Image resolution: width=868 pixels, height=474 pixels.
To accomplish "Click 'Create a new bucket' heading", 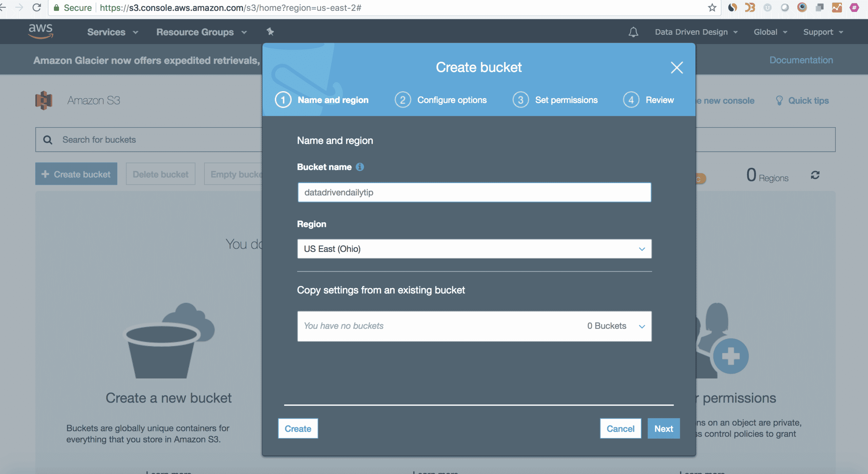I will tap(169, 398).
